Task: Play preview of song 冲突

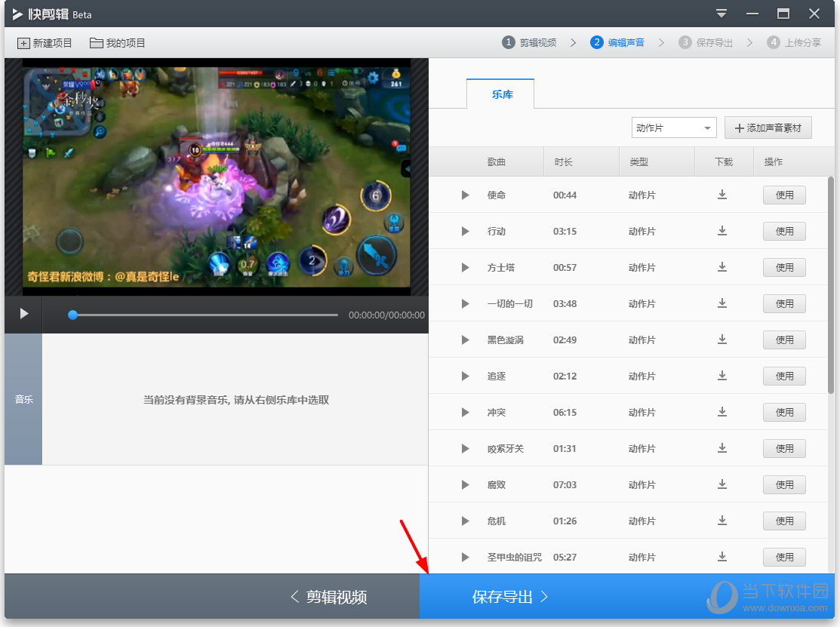Action: pos(465,412)
